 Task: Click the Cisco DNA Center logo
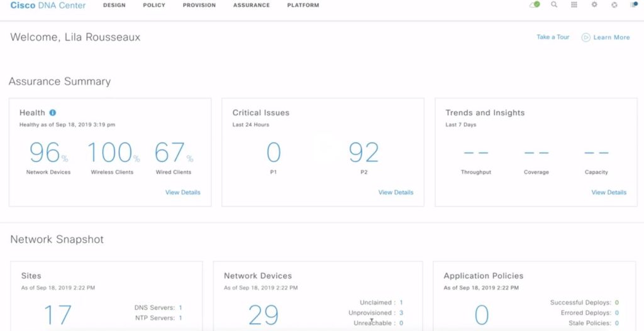click(48, 5)
